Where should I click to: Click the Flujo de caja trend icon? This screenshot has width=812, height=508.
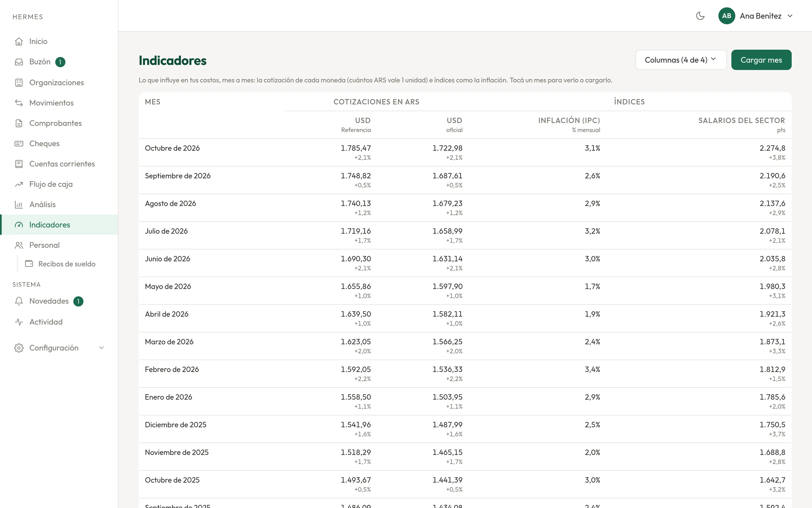(x=19, y=184)
